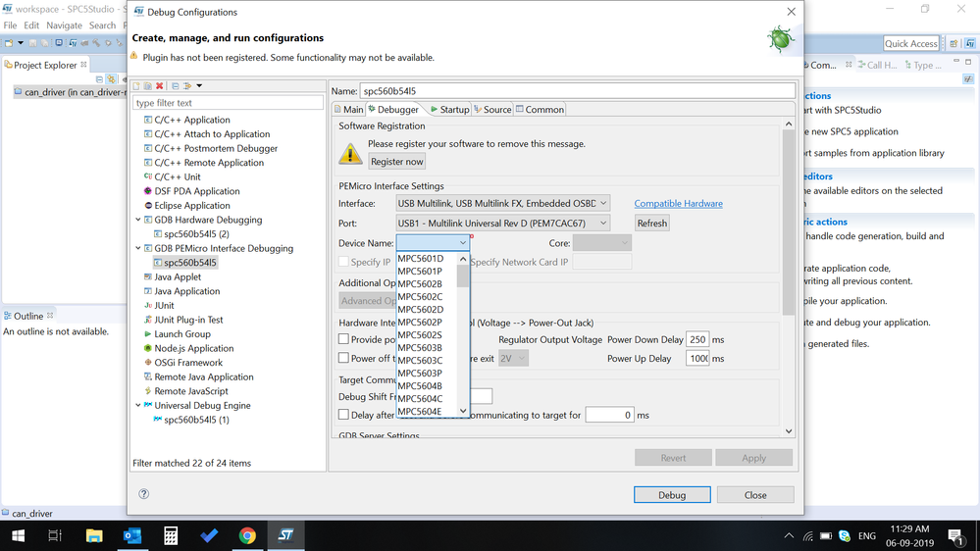Switch to the Common tab
This screenshot has width=980, height=551.
click(540, 110)
